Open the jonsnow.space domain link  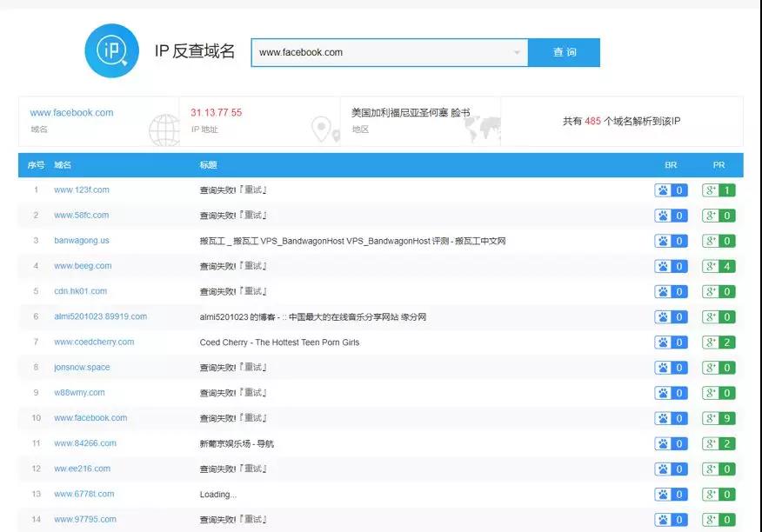coord(82,368)
